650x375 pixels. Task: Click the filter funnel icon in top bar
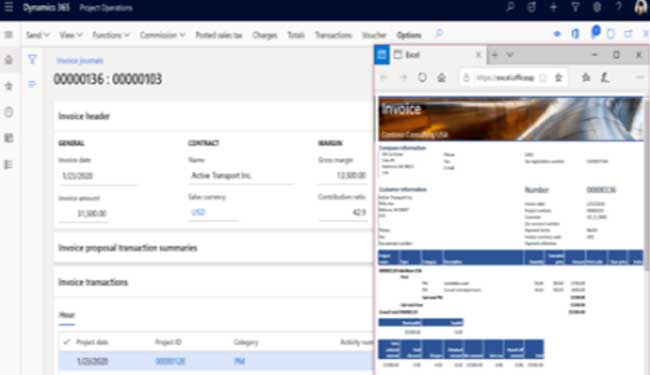(x=575, y=7)
